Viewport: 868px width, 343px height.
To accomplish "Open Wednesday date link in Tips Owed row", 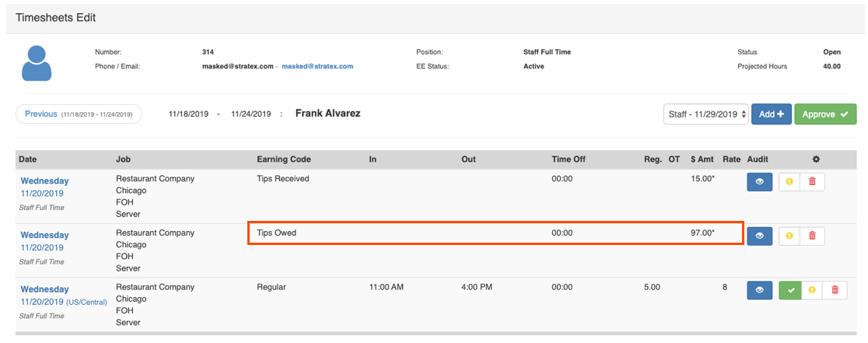I will point(44,235).
